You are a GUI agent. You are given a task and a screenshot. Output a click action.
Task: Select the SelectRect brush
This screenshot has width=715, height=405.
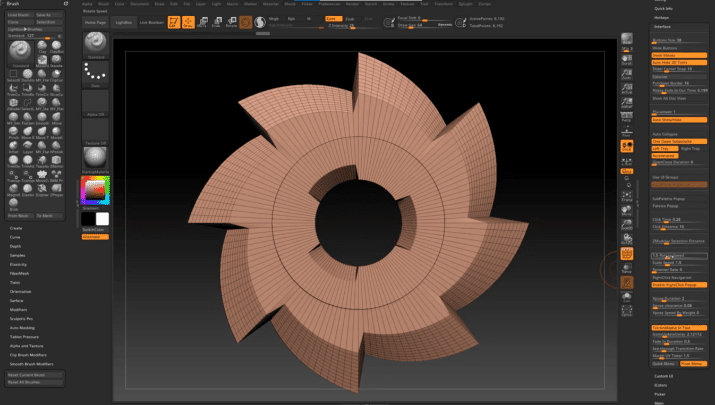13,76
